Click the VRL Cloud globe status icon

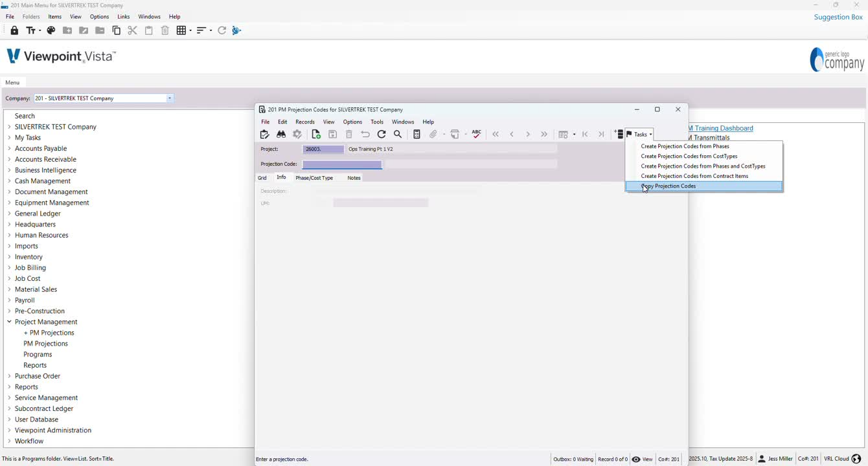(856, 459)
